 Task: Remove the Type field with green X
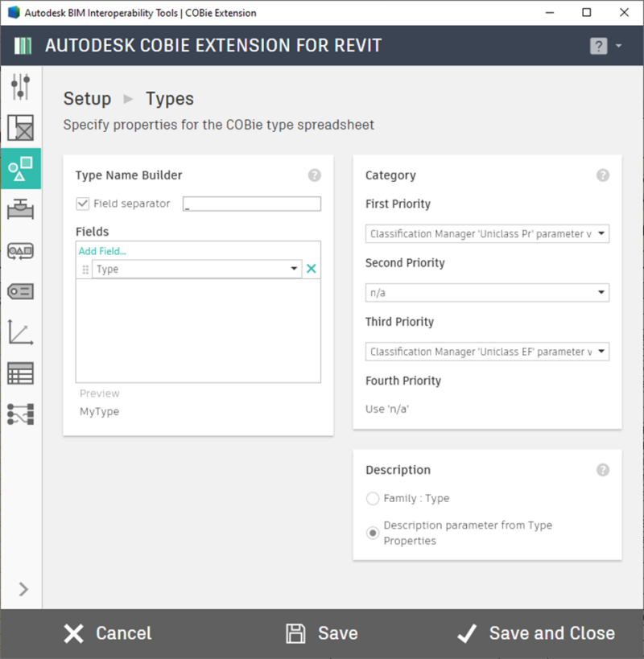click(312, 270)
